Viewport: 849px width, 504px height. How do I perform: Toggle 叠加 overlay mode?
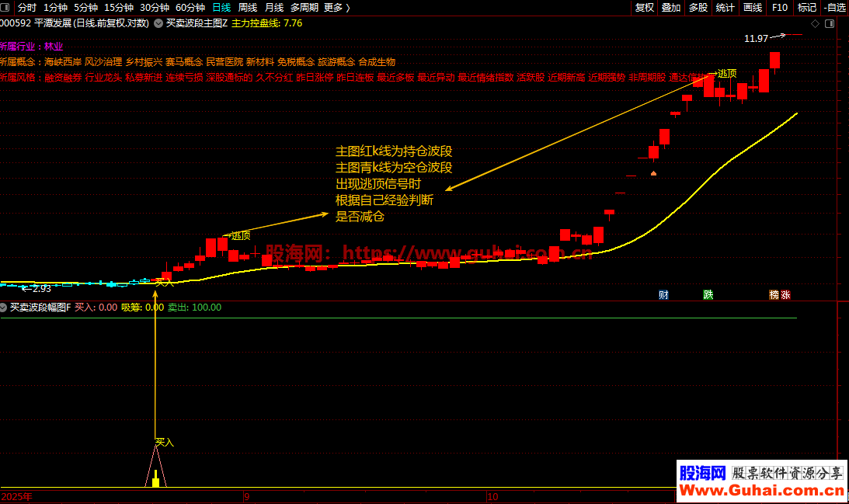click(670, 7)
